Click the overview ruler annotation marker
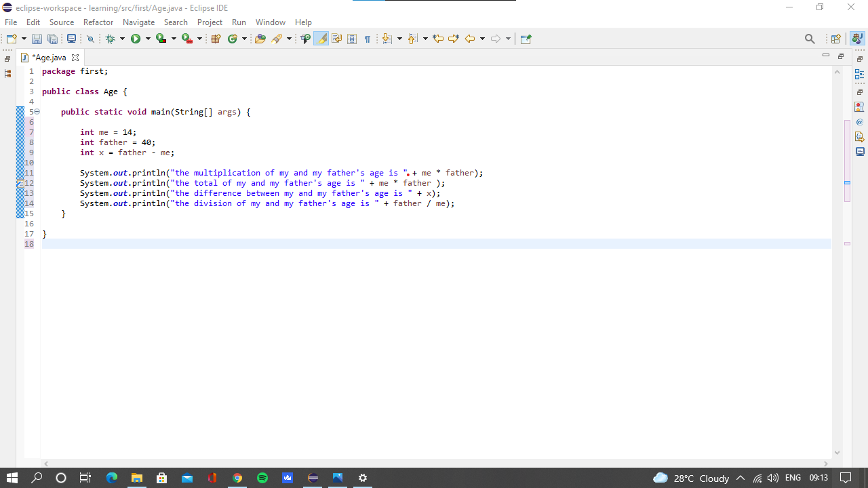The width and height of the screenshot is (868, 488). [x=847, y=183]
